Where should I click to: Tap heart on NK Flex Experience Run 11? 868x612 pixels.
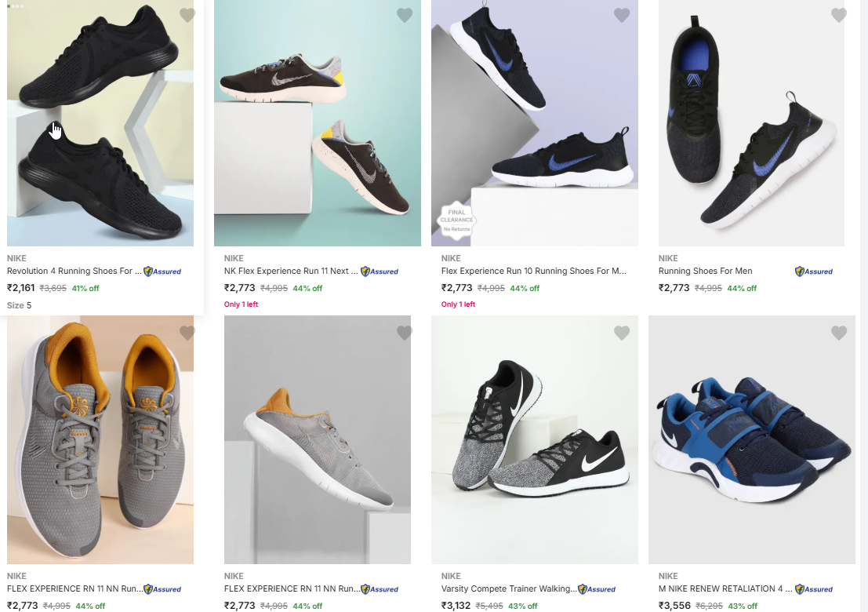click(404, 15)
